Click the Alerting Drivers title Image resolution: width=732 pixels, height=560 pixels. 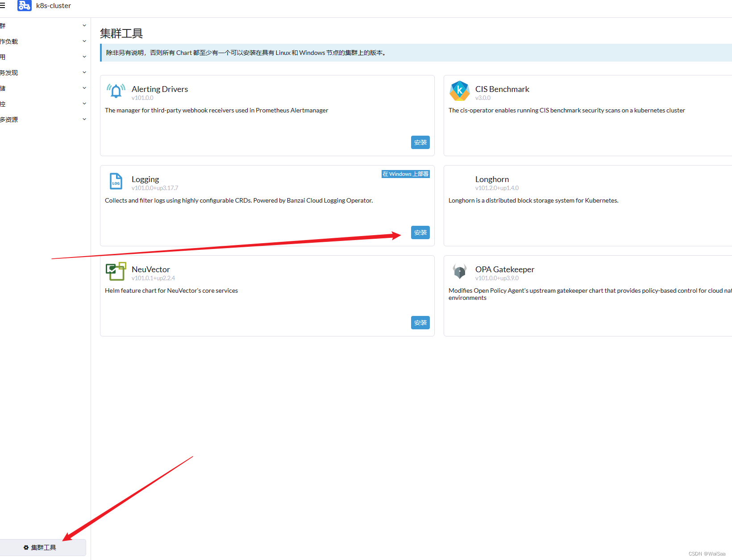pos(160,89)
